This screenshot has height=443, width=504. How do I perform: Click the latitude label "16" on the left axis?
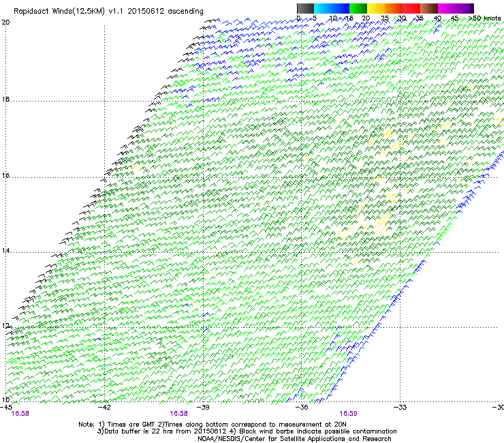pos(5,176)
